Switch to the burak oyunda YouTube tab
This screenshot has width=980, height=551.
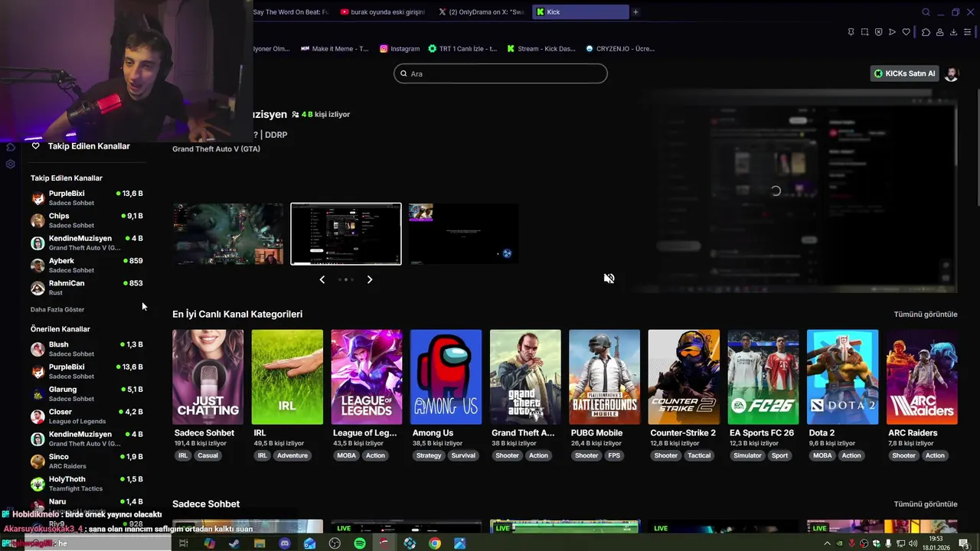pyautogui.click(x=382, y=12)
